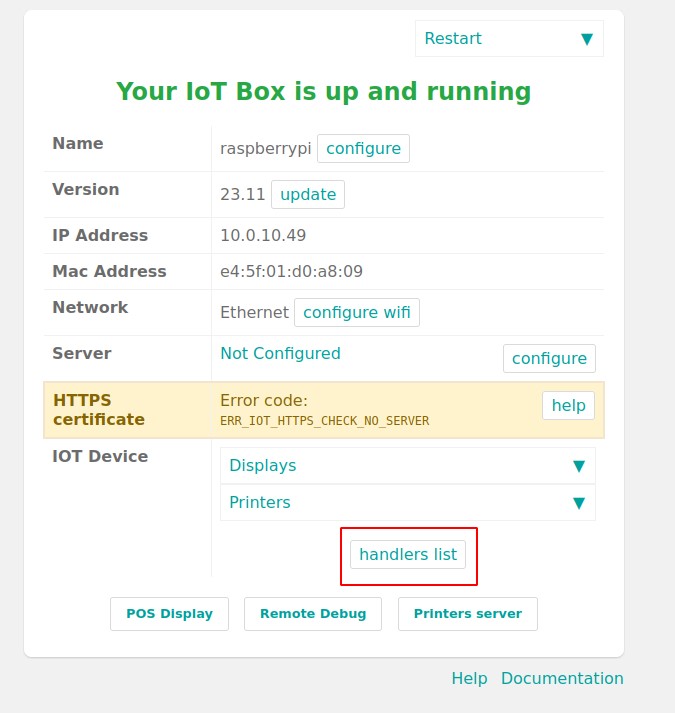Click the Ethernet network value
This screenshot has width=675, height=713.
pos(254,312)
